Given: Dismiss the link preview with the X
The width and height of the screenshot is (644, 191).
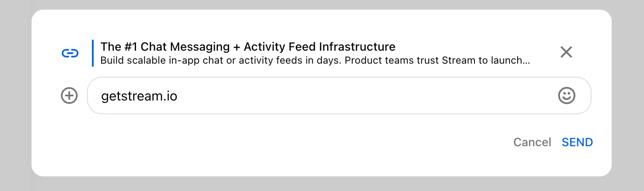Looking at the screenshot, I should coord(566,52).
